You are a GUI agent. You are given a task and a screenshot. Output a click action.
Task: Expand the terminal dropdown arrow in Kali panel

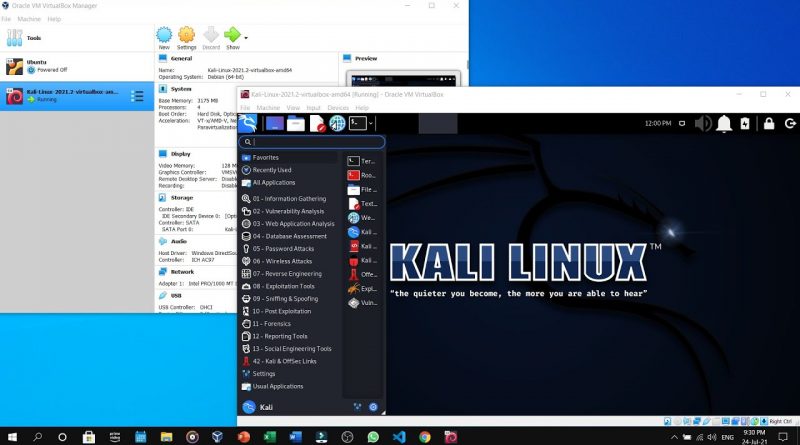(x=371, y=123)
